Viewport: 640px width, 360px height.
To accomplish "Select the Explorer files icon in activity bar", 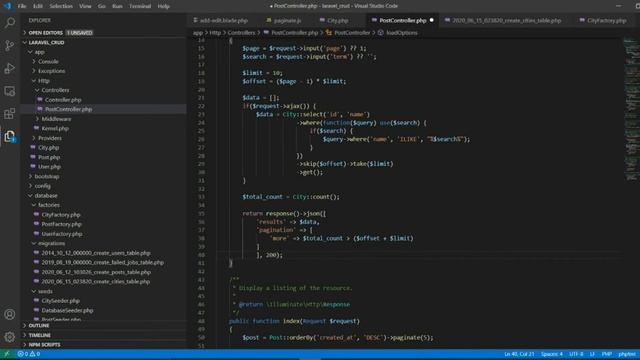I will [x=9, y=136].
